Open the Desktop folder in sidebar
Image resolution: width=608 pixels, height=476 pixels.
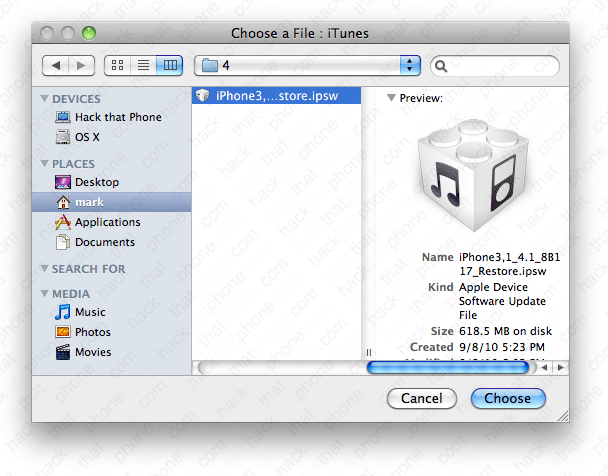[x=96, y=182]
